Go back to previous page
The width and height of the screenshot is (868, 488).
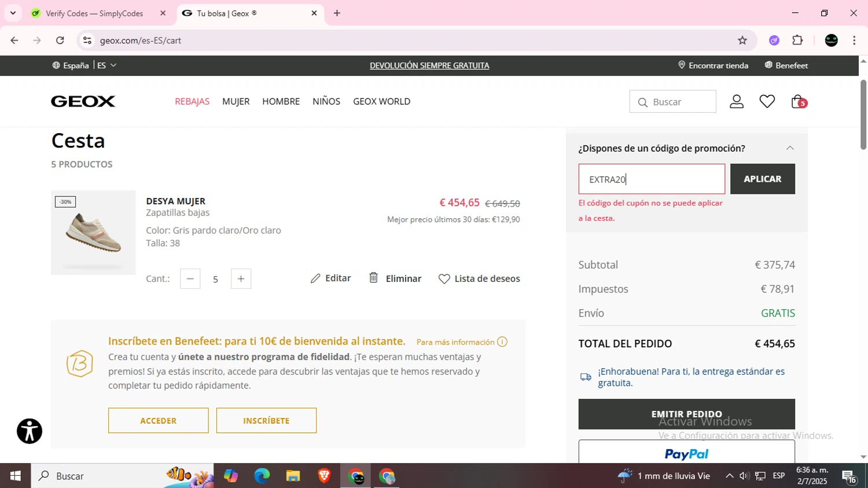14,40
